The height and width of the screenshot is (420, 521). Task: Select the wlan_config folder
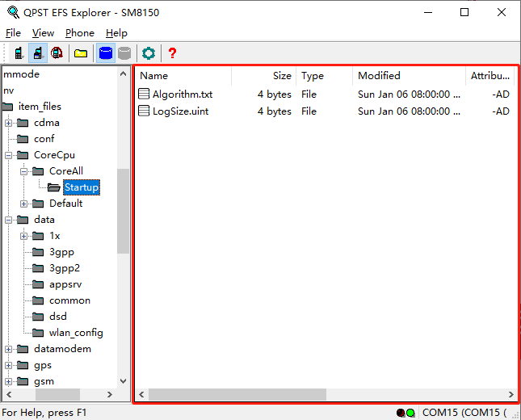(76, 333)
